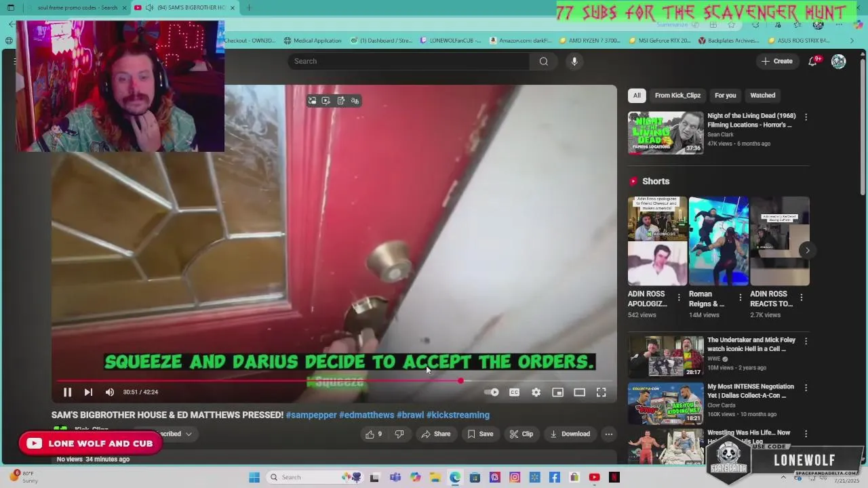This screenshot has width=868, height=488.
Task: Enable theater mode
Action: point(579,392)
